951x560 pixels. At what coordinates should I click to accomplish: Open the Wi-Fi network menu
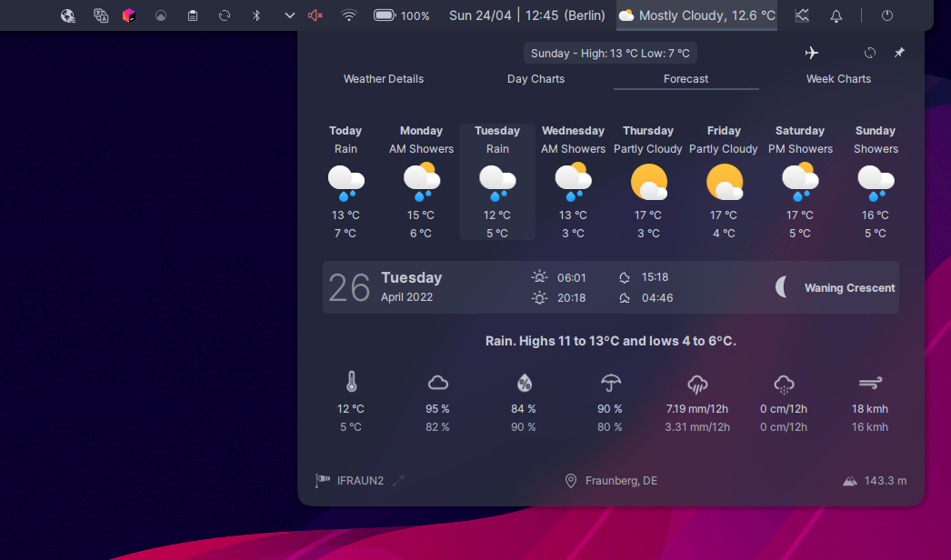349,15
